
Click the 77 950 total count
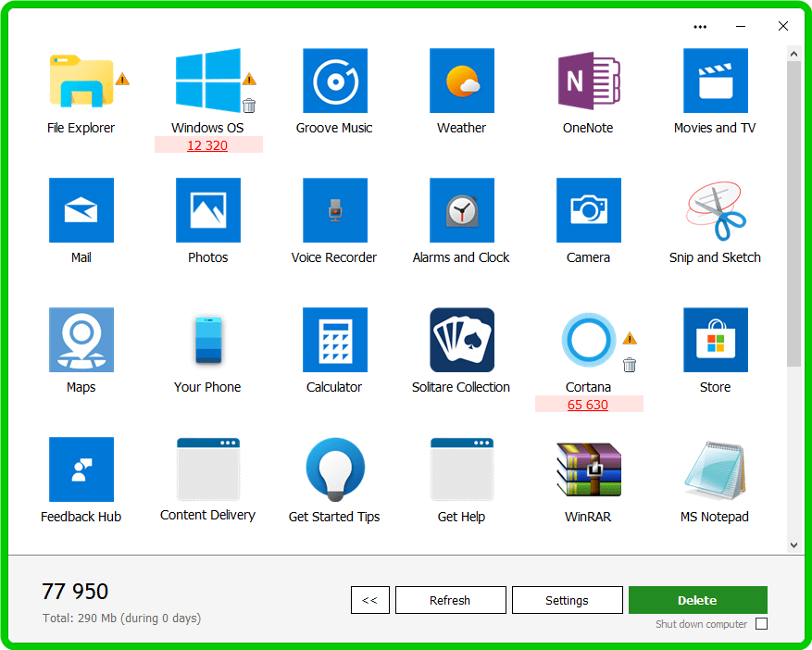[75, 592]
